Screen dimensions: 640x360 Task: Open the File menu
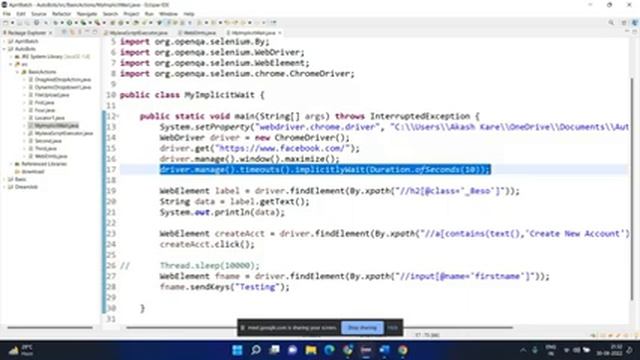[7, 14]
